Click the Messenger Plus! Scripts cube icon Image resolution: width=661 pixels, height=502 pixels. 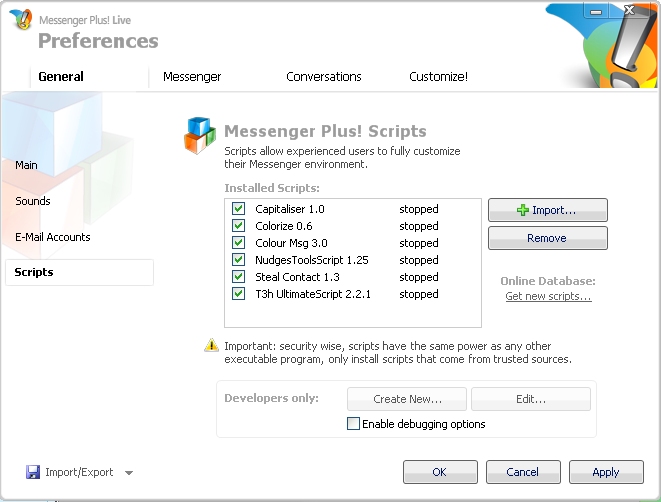(200, 136)
